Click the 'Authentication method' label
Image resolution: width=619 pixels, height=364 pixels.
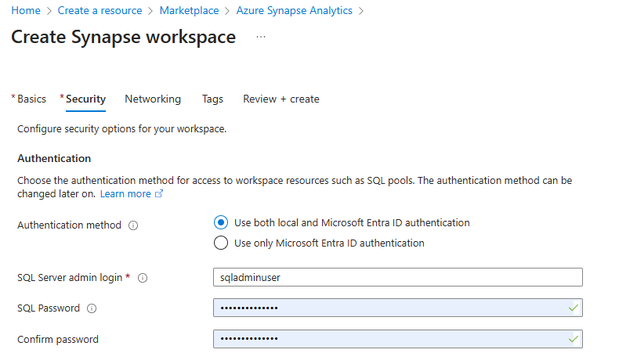point(69,225)
